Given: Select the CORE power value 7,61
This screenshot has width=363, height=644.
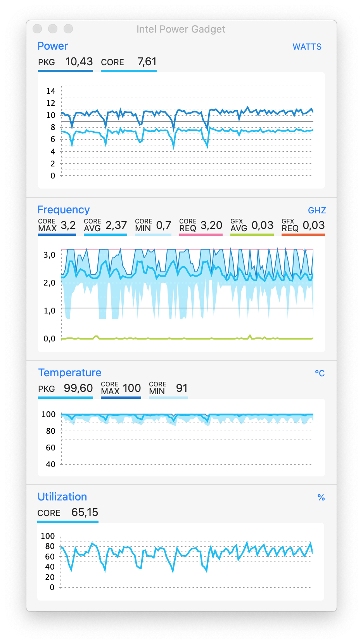Looking at the screenshot, I should (147, 62).
